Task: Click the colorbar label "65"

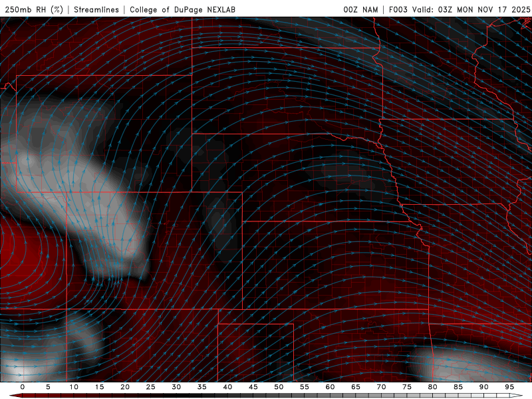Action: (356, 387)
